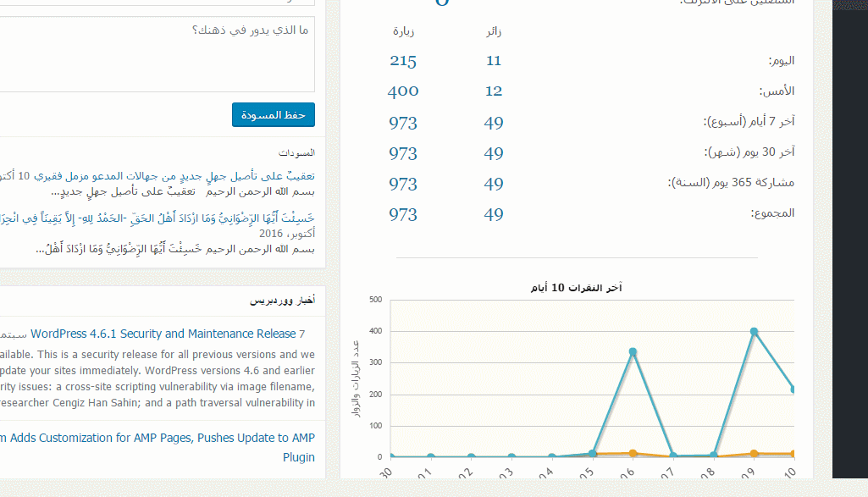Click the orange visitor point at day 09
This screenshot has width=868, height=497.
pos(754,454)
